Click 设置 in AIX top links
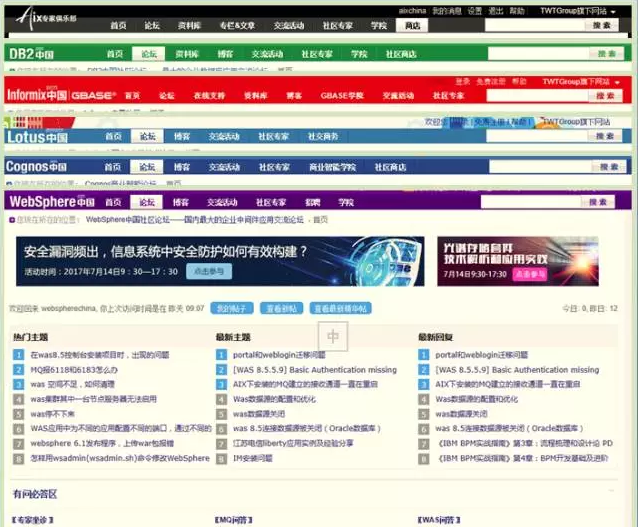Viewport: 640px width, 530px height. (475, 11)
